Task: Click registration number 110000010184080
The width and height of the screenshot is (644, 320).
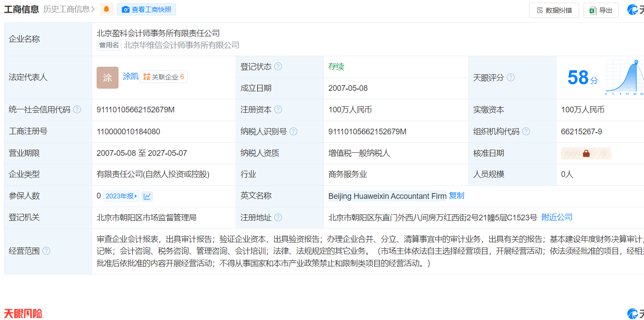Action: [128, 131]
